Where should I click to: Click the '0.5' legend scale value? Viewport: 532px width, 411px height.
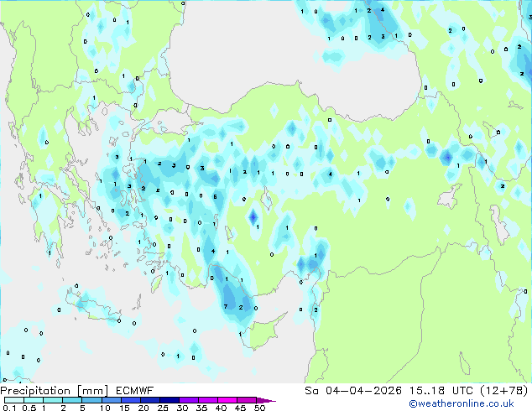pyautogui.click(x=29, y=408)
